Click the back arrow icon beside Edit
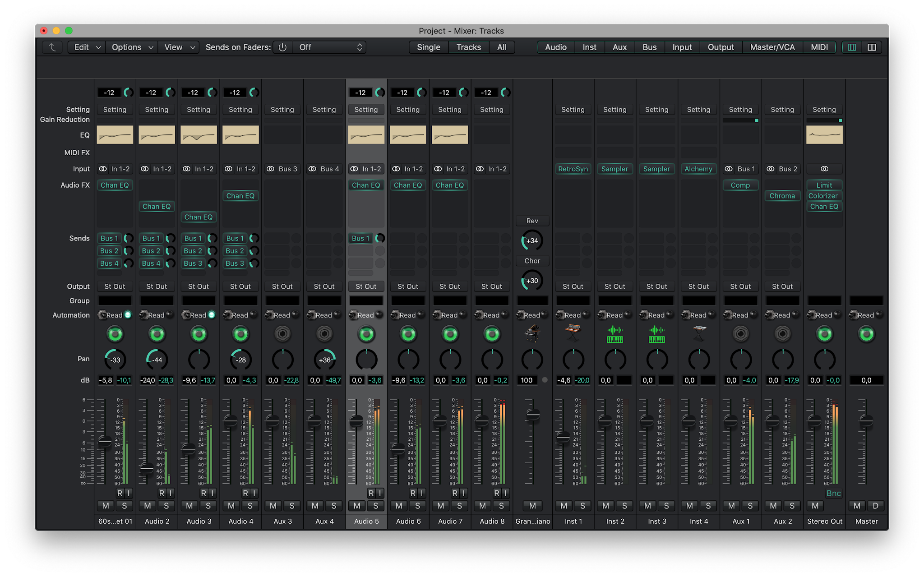Screen dimensions: 924x577 click(52, 47)
